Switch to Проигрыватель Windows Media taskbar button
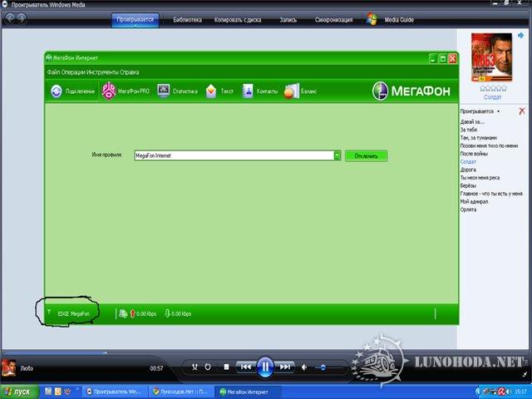This screenshot has width=532, height=399. pos(116,392)
